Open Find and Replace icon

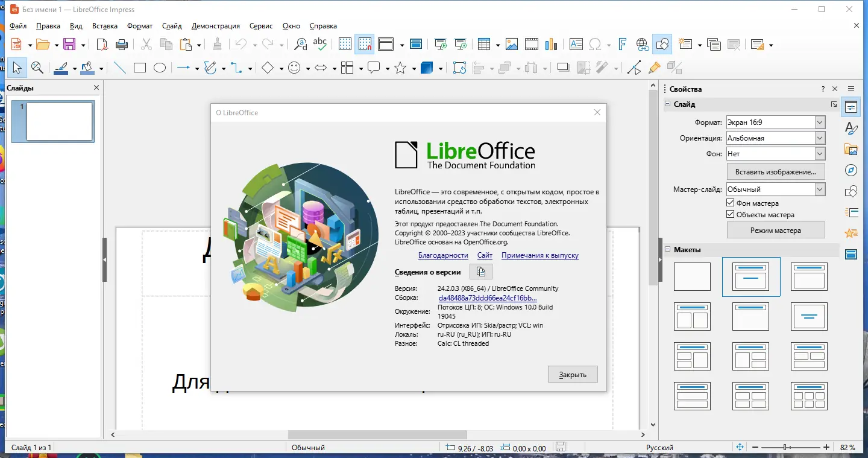tap(300, 44)
